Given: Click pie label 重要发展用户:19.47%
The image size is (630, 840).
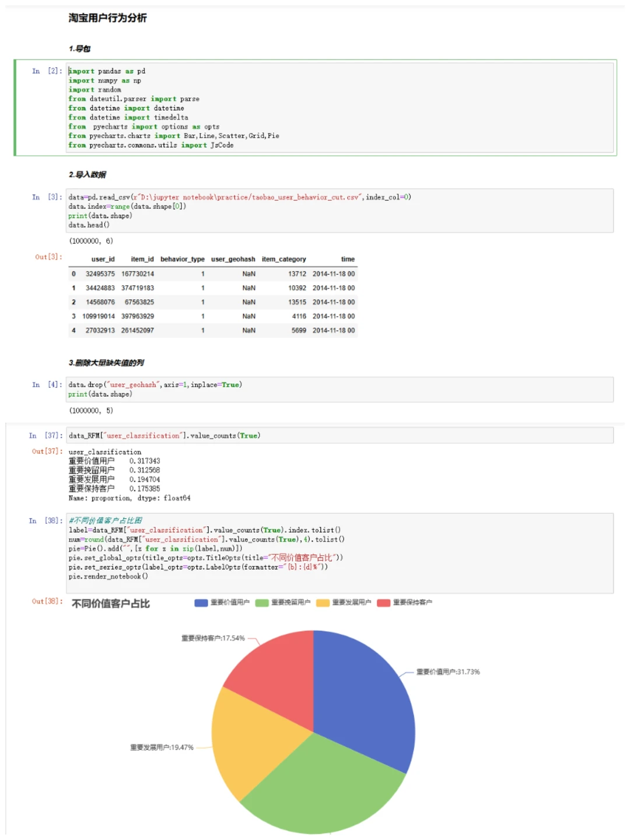Looking at the screenshot, I should coord(162,747).
